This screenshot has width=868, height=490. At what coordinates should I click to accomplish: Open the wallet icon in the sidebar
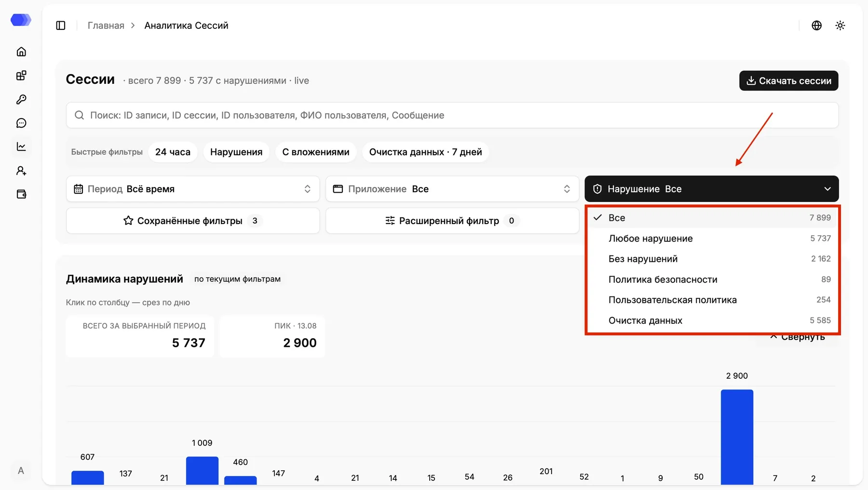click(21, 194)
